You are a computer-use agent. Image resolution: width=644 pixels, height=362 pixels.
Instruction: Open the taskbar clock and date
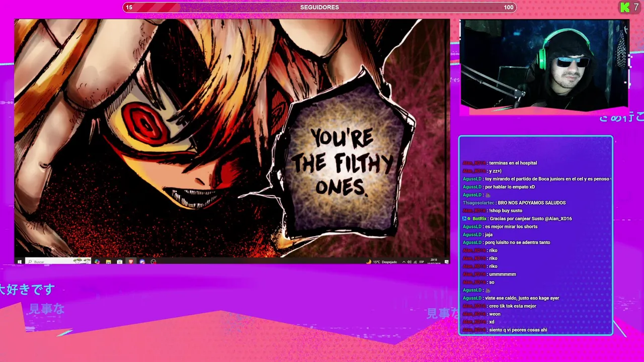point(434,262)
